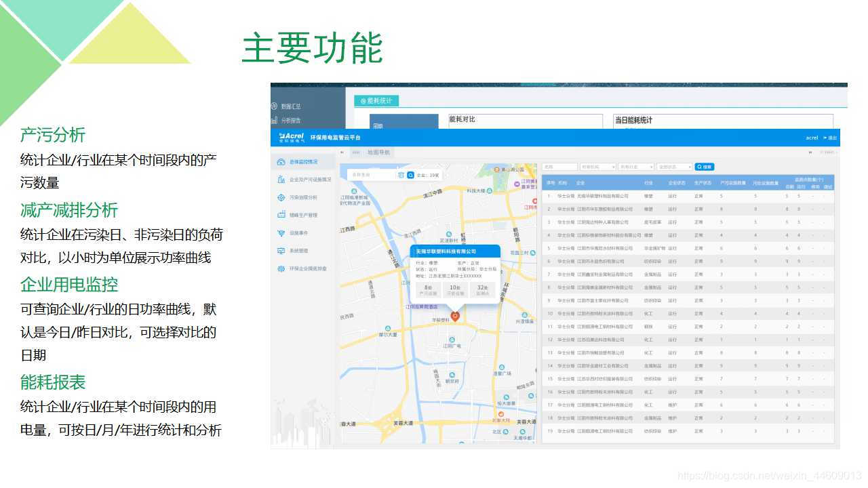
Task: Open 污染治理分析 menu item
Action: point(303,197)
